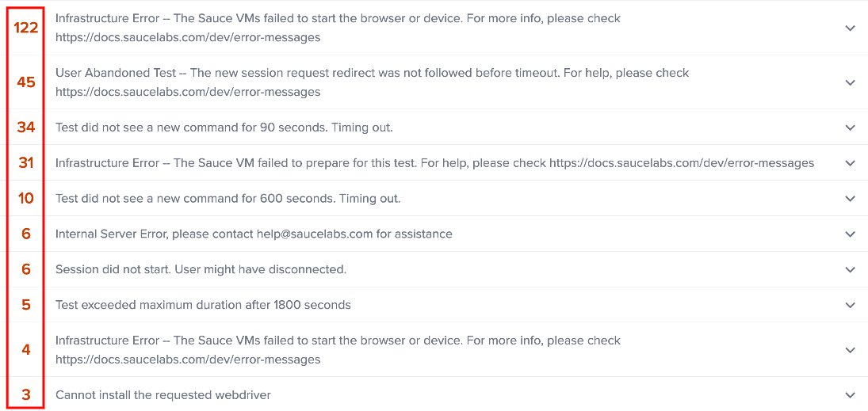868x411 pixels.
Task: Expand the 90 seconds timeout row chevron
Action: 851,127
